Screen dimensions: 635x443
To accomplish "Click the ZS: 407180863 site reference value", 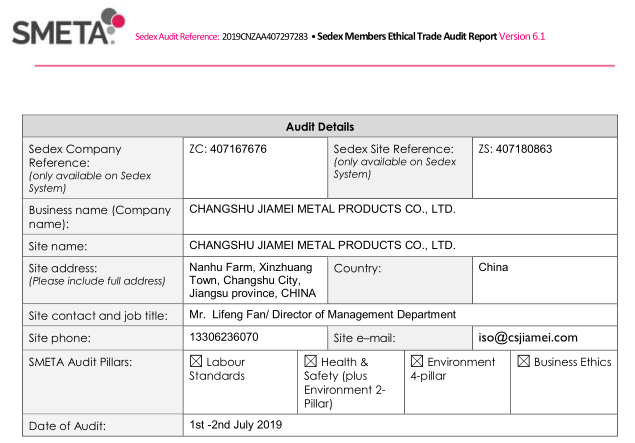I will coord(515,149).
